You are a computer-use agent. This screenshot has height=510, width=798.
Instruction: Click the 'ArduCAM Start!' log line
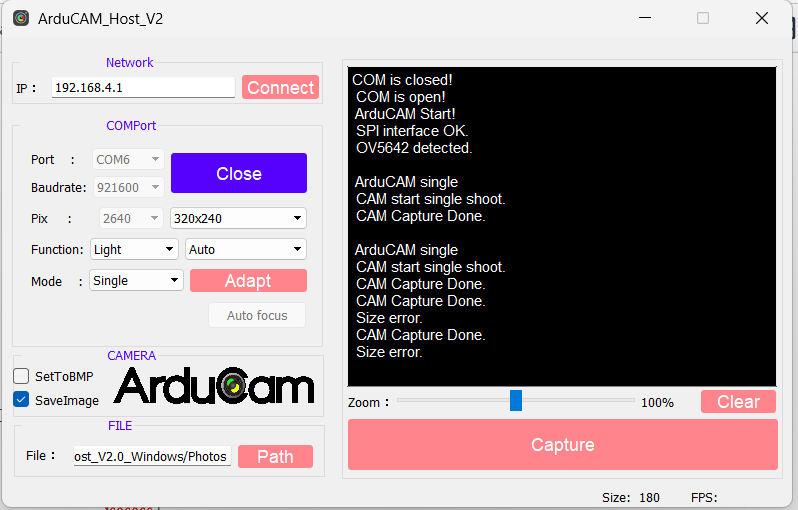pyautogui.click(x=405, y=114)
